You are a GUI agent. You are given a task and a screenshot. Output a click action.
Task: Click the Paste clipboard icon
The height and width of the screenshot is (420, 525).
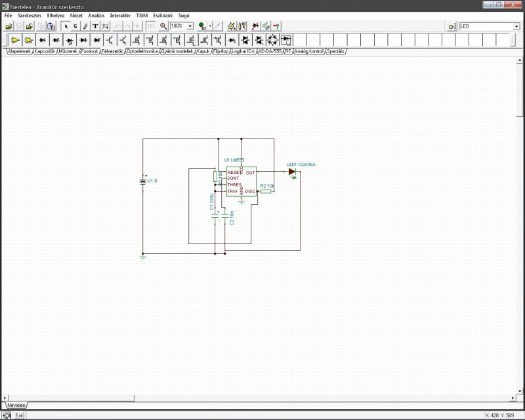tap(51, 26)
